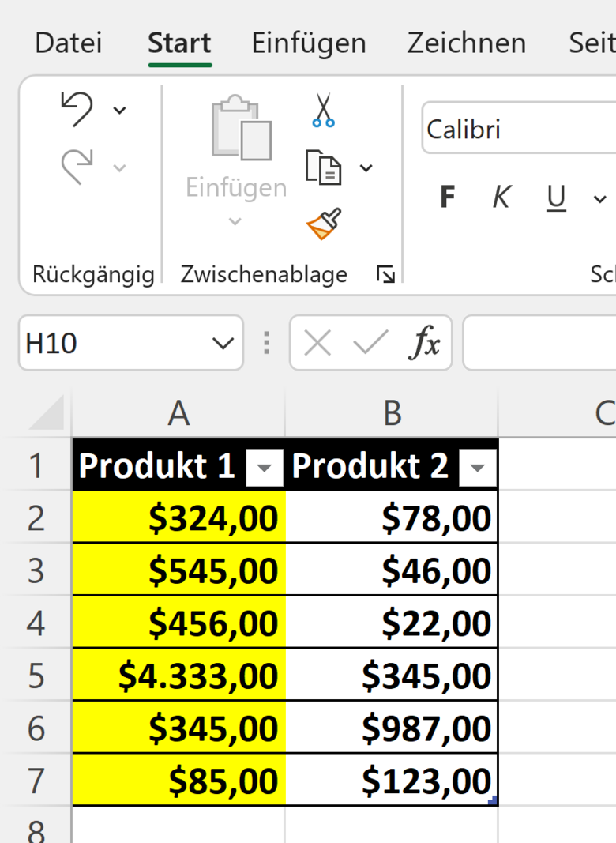Click the formula bar three-dot grip handle
The width and height of the screenshot is (616, 843).
coord(267,343)
